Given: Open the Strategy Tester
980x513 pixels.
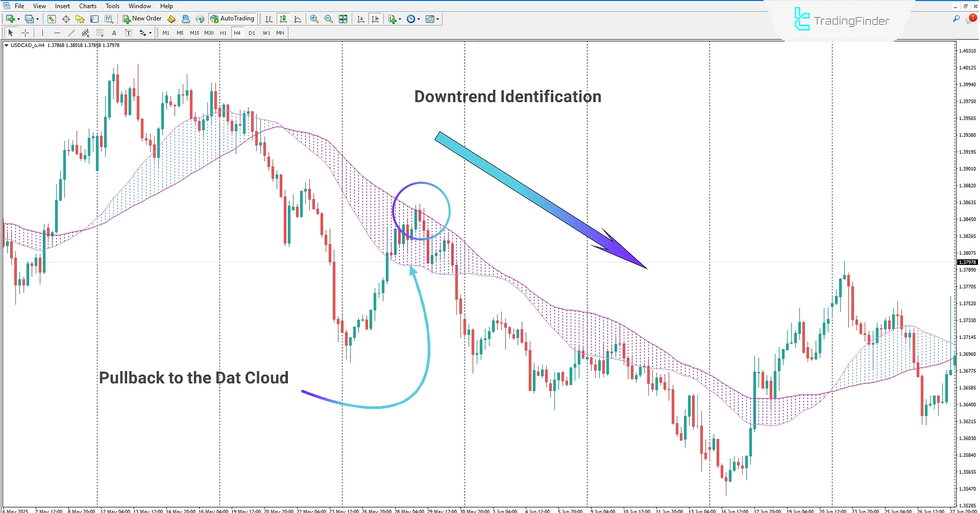Looking at the screenshot, I should coord(108,19).
